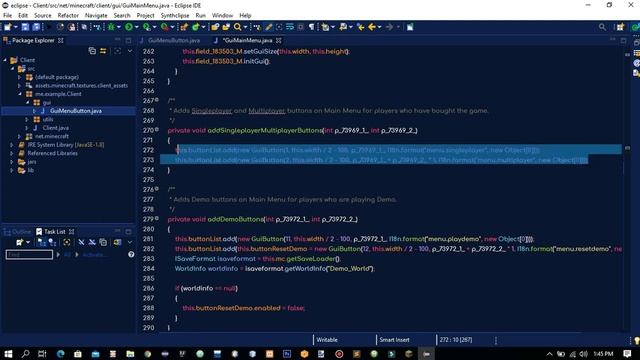This screenshot has width=640, height=360.
Task: Toggle Focus on Workweek in Task List
Action: [67, 242]
